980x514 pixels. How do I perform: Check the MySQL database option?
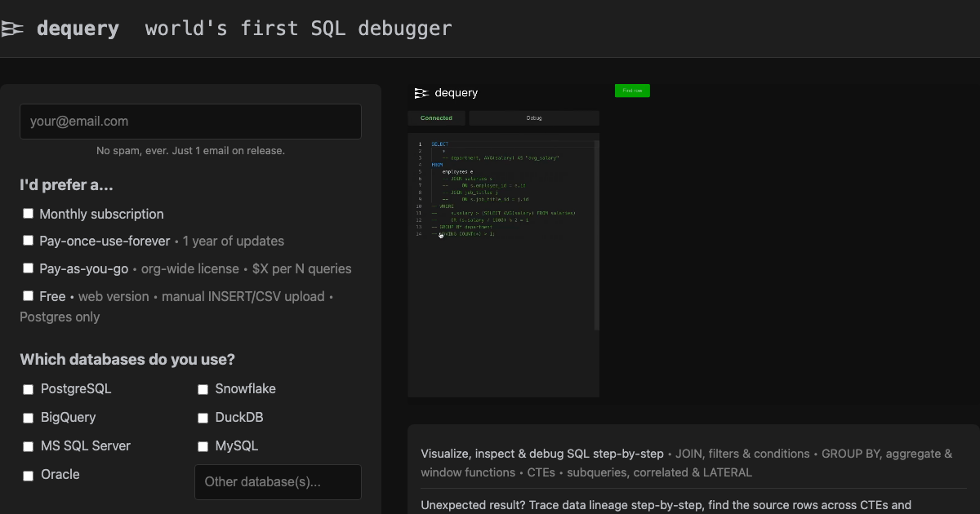click(x=203, y=446)
